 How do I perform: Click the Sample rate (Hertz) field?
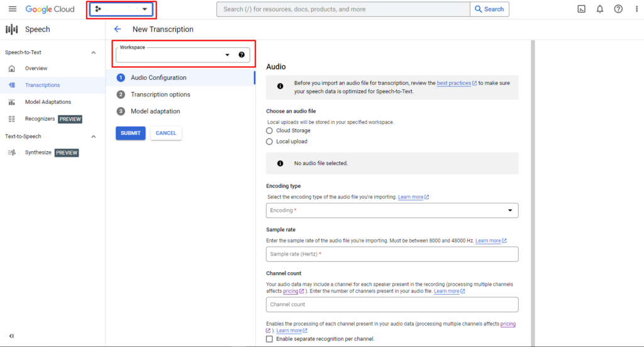392,254
